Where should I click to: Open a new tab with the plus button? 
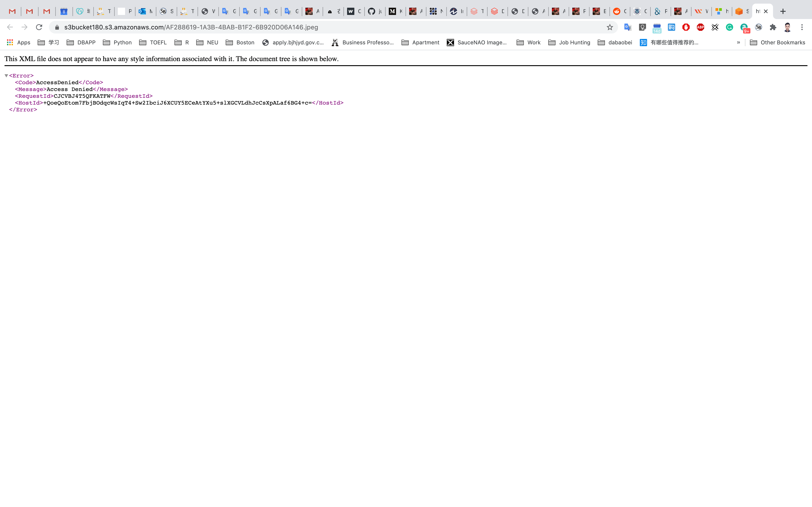point(783,11)
